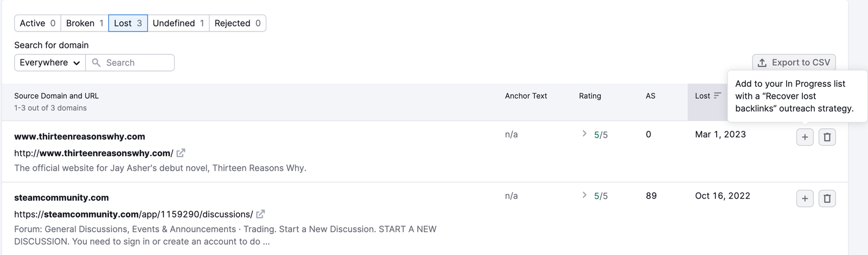Select the Undefined tab
The width and height of the screenshot is (868, 255).
click(178, 23)
